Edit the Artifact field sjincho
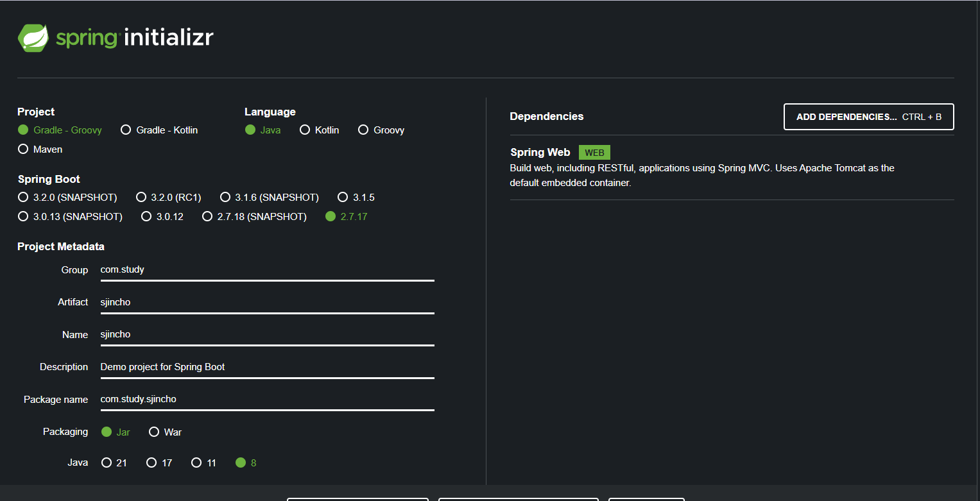This screenshot has height=501, width=980. tap(267, 302)
